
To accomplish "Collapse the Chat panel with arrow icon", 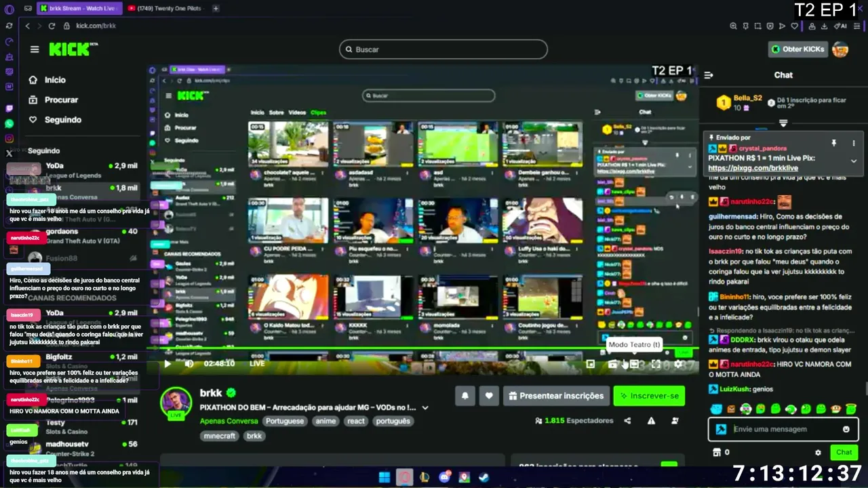I will (x=709, y=75).
